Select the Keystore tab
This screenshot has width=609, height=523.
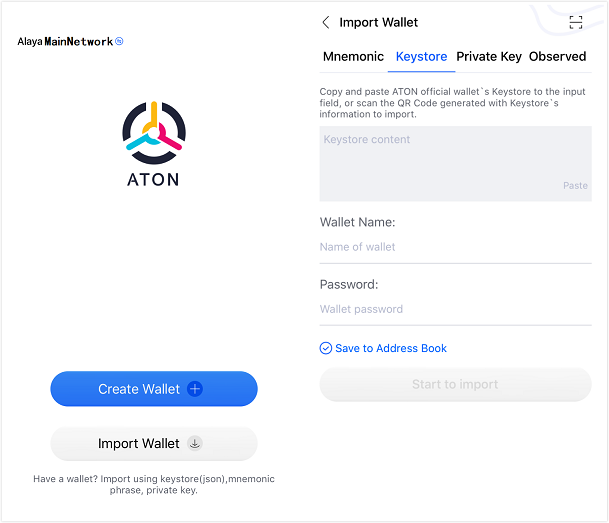[421, 56]
